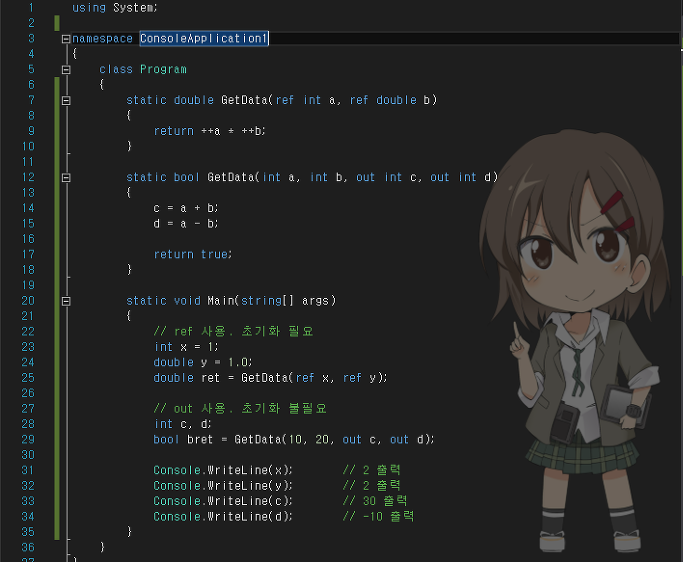Click line number 20 in the margin

click(28, 301)
